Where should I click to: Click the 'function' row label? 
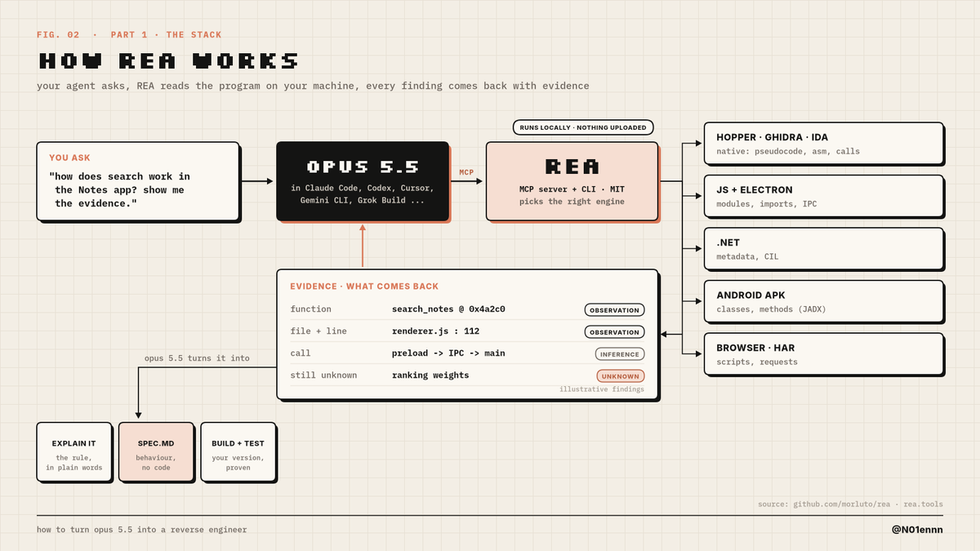(x=310, y=309)
